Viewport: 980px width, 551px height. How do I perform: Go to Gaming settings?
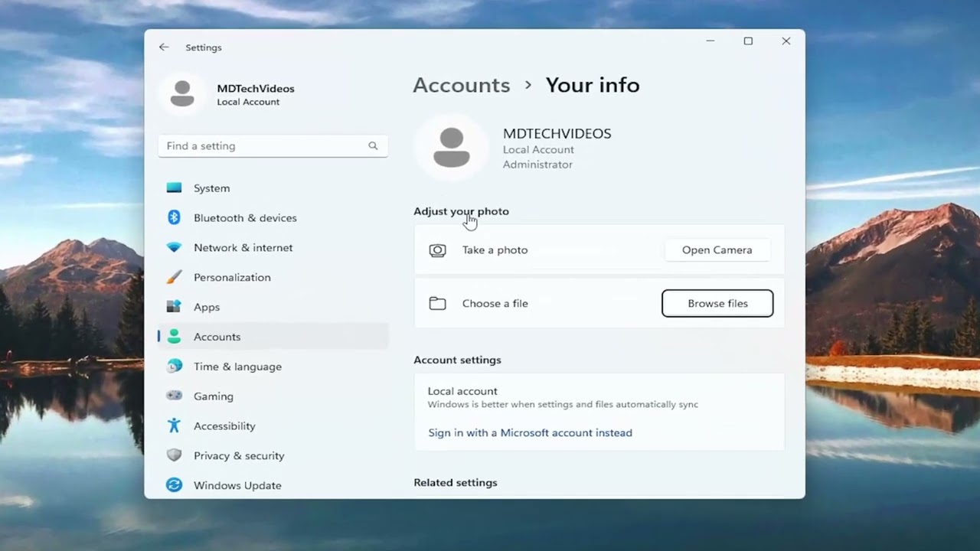[x=273, y=396]
